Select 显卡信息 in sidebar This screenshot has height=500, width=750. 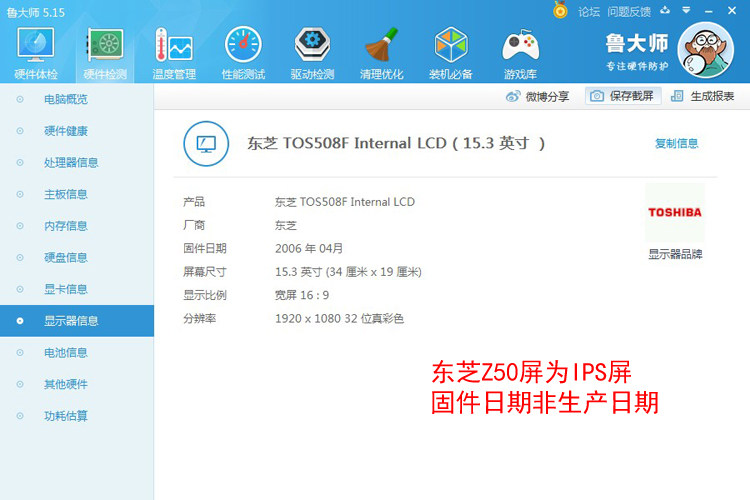pos(77,289)
